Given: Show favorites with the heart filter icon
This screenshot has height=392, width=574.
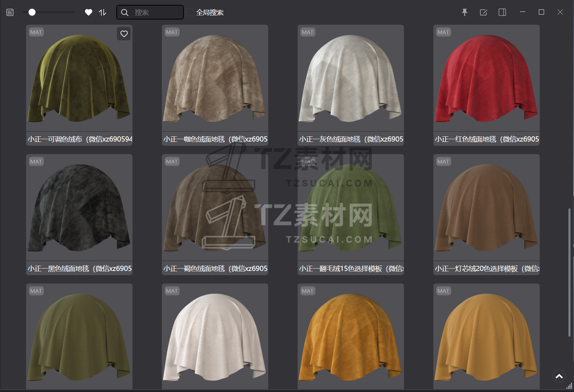Looking at the screenshot, I should tap(88, 13).
